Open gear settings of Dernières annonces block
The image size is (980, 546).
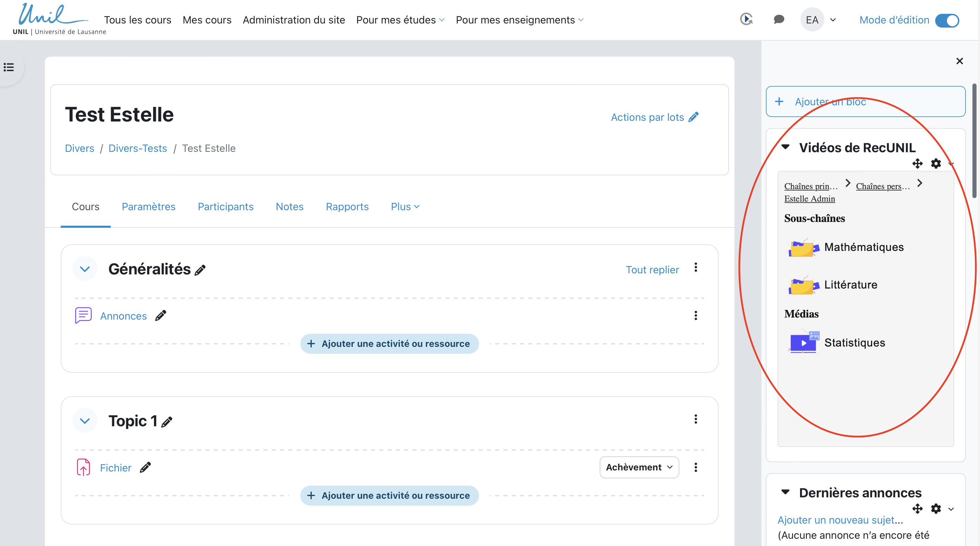(x=936, y=509)
